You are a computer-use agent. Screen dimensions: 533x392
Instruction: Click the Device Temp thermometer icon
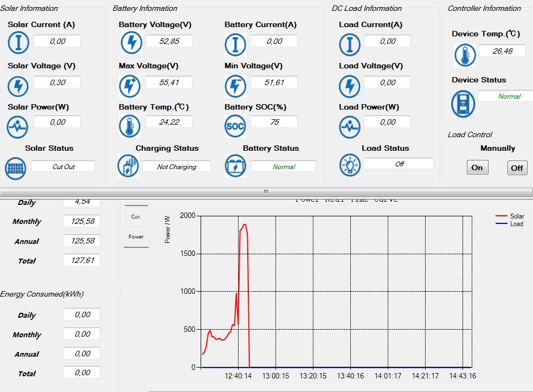465,55
